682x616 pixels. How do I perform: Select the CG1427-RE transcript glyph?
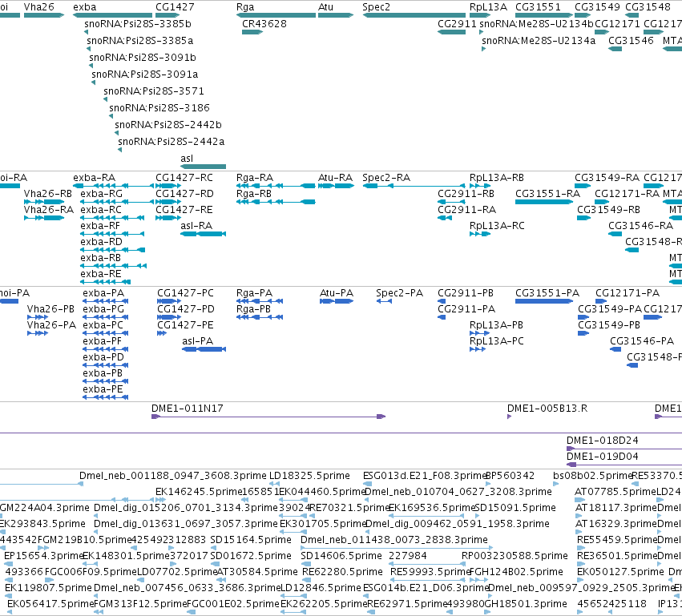(x=167, y=218)
